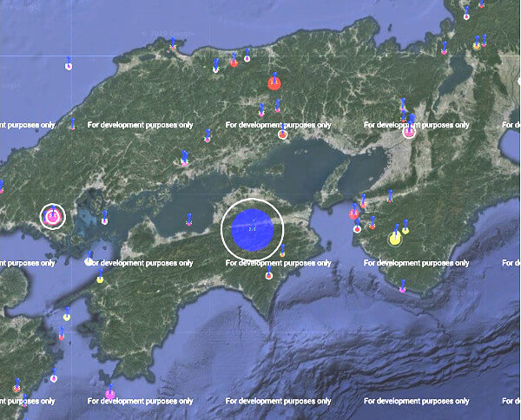
Task: Click the center of the Seto Inland Sea
Action: (x=260, y=174)
